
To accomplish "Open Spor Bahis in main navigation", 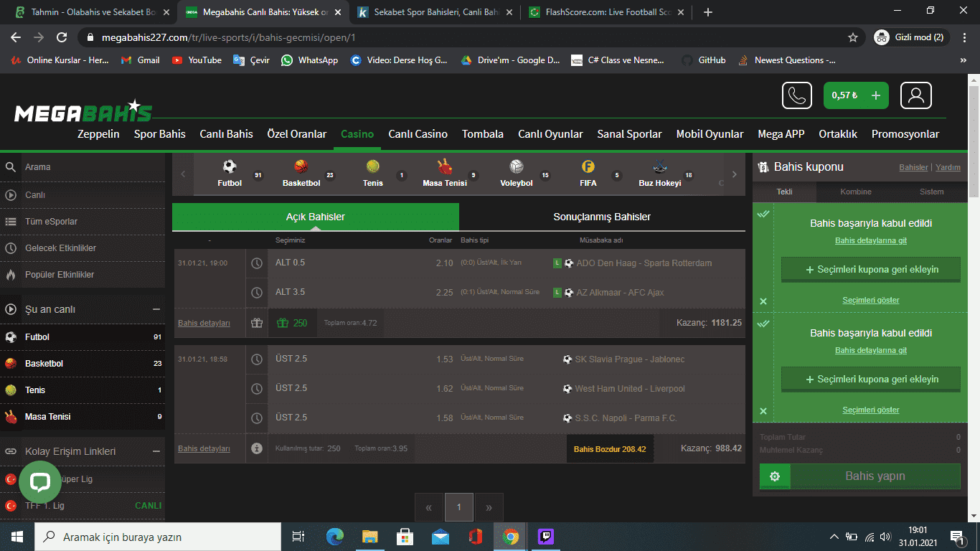I will (159, 134).
